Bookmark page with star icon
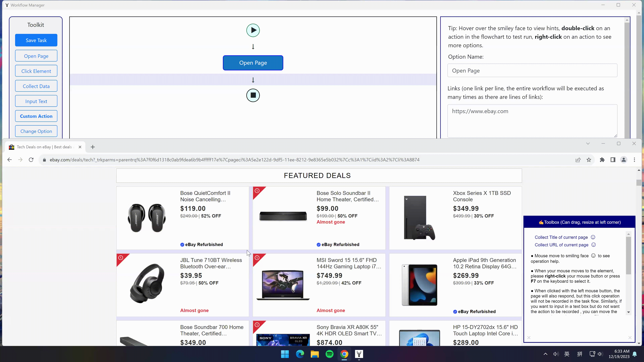The width and height of the screenshot is (644, 362). 589,160
